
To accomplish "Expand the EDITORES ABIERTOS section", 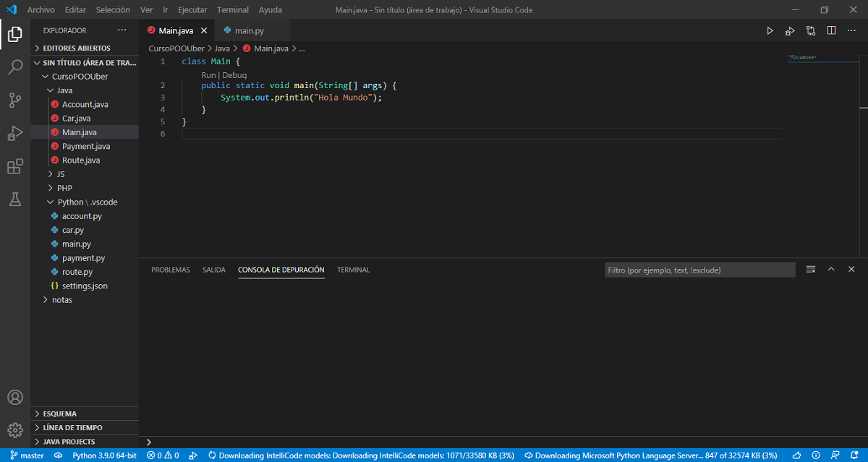I will tap(85, 48).
